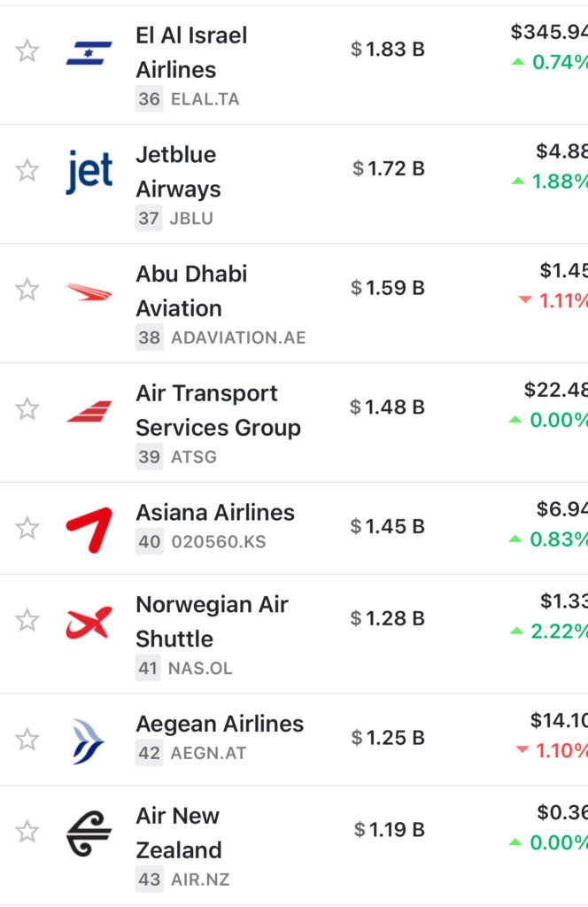The width and height of the screenshot is (588, 907).
Task: Click the $1.28 B market cap value
Action: [387, 618]
